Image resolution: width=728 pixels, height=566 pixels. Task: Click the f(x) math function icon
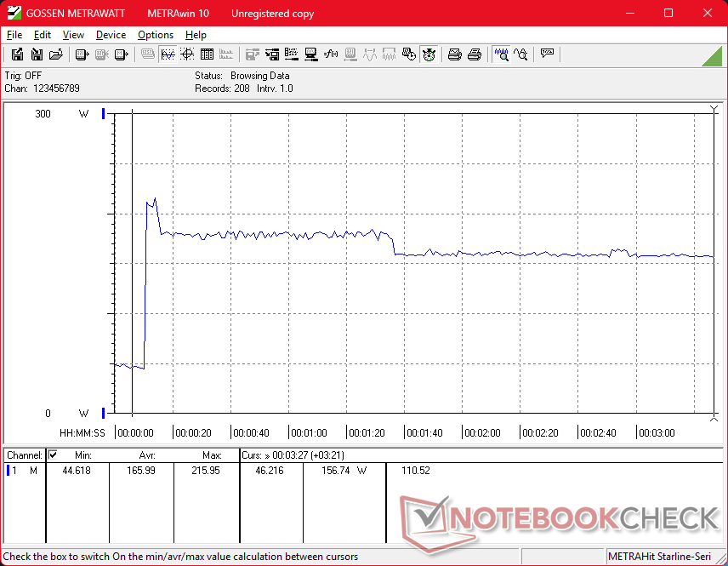point(331,54)
